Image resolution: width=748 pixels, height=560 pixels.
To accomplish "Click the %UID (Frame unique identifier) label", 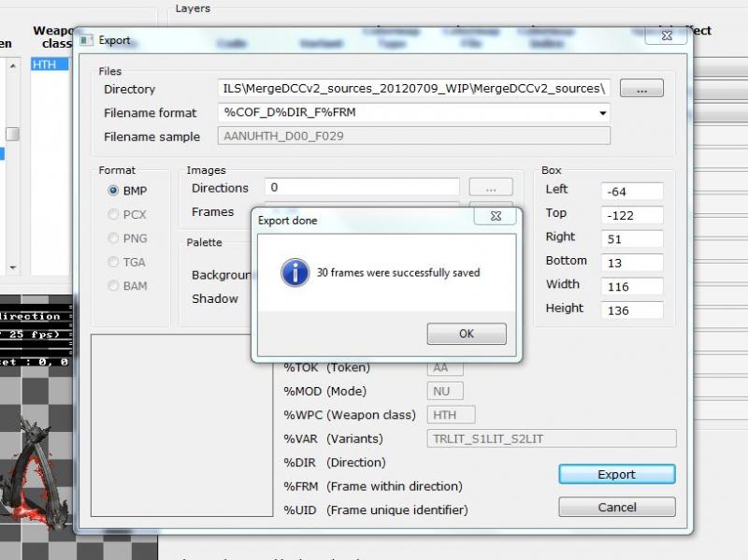I will tap(376, 510).
